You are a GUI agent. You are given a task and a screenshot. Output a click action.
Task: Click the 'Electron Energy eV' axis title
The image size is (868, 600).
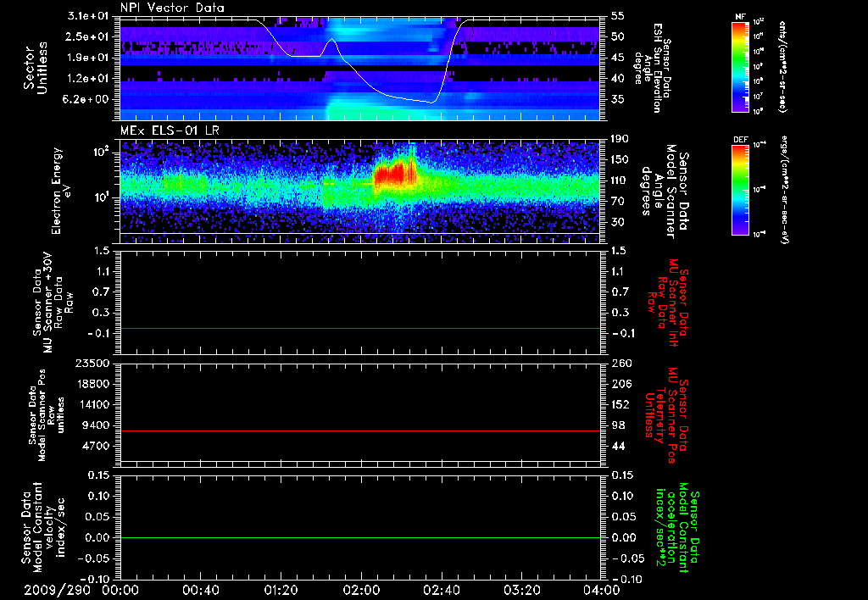click(x=61, y=191)
